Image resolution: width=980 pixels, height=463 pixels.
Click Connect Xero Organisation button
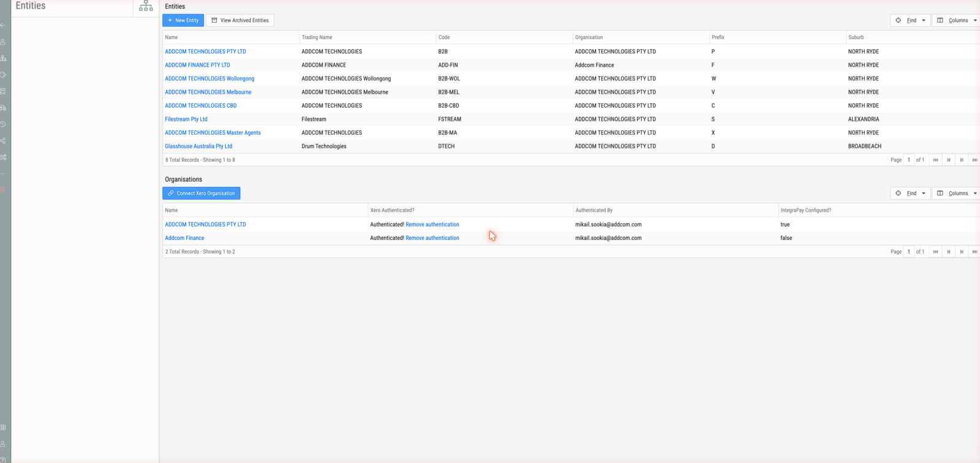tap(202, 193)
